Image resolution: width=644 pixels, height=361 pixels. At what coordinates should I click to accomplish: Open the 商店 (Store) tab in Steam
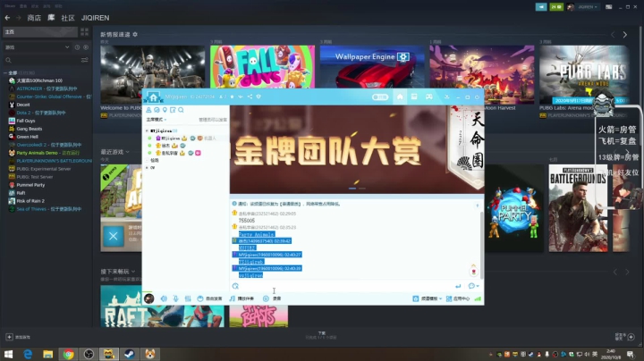(34, 18)
